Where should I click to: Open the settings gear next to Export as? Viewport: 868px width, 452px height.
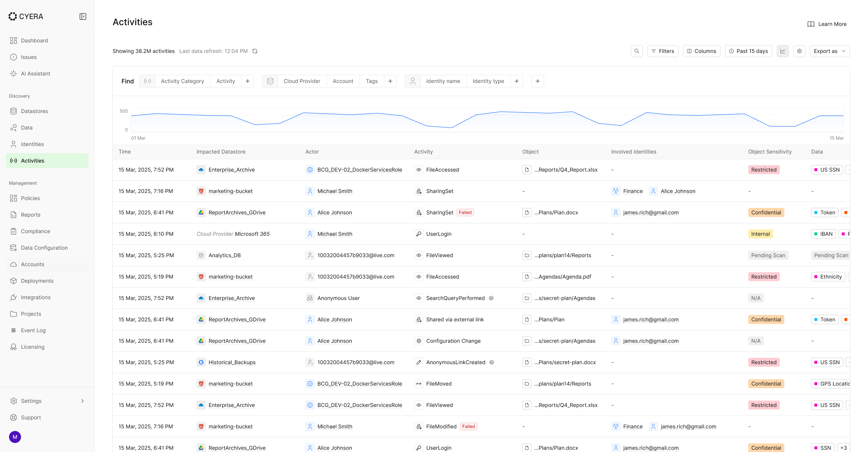coord(799,51)
